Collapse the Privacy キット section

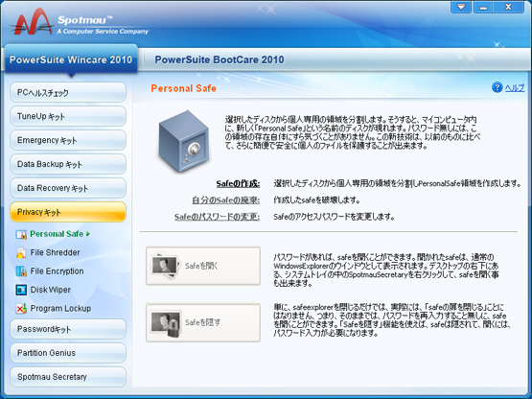tap(68, 212)
